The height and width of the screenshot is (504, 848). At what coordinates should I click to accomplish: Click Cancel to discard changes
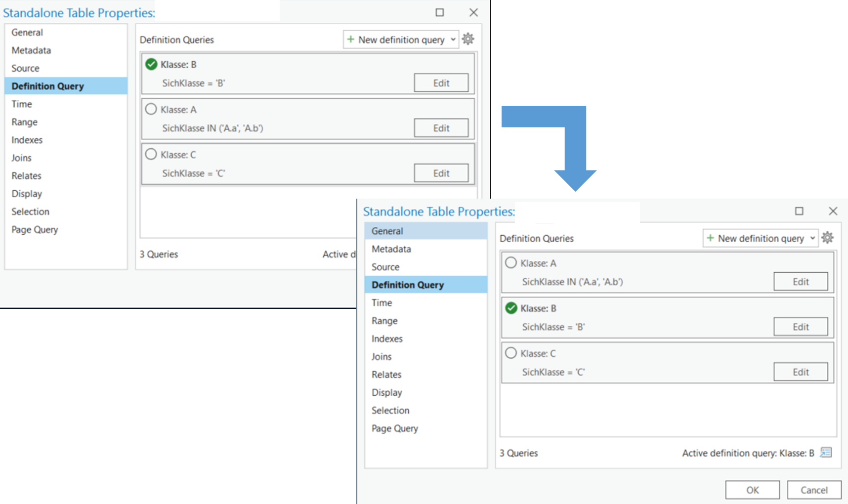pyautogui.click(x=813, y=490)
